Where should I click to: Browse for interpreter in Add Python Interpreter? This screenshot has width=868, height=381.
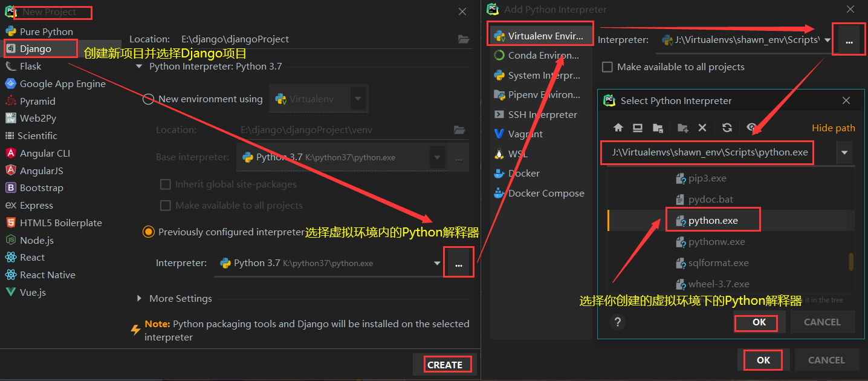click(849, 41)
